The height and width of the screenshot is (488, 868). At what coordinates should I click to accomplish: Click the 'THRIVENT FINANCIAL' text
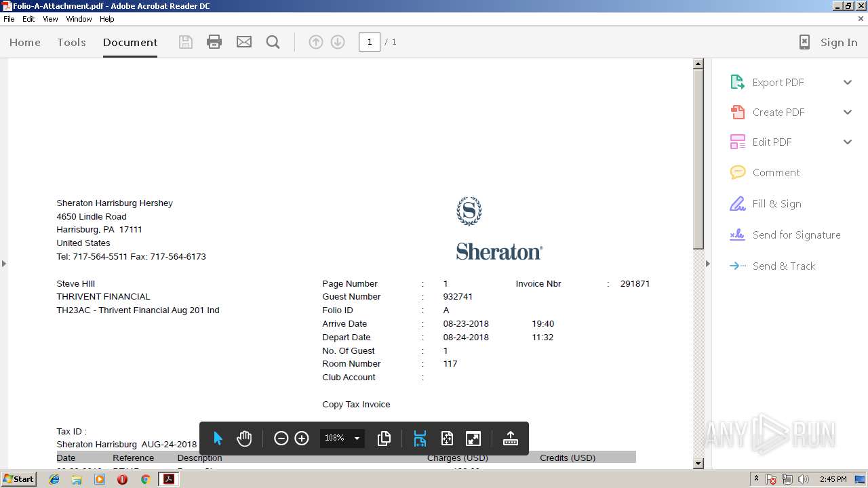pos(103,296)
